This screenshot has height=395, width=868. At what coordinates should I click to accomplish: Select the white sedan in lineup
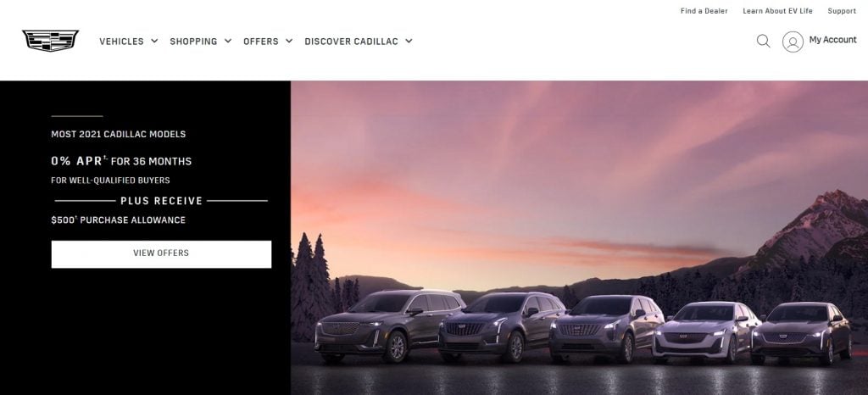[x=706, y=332]
